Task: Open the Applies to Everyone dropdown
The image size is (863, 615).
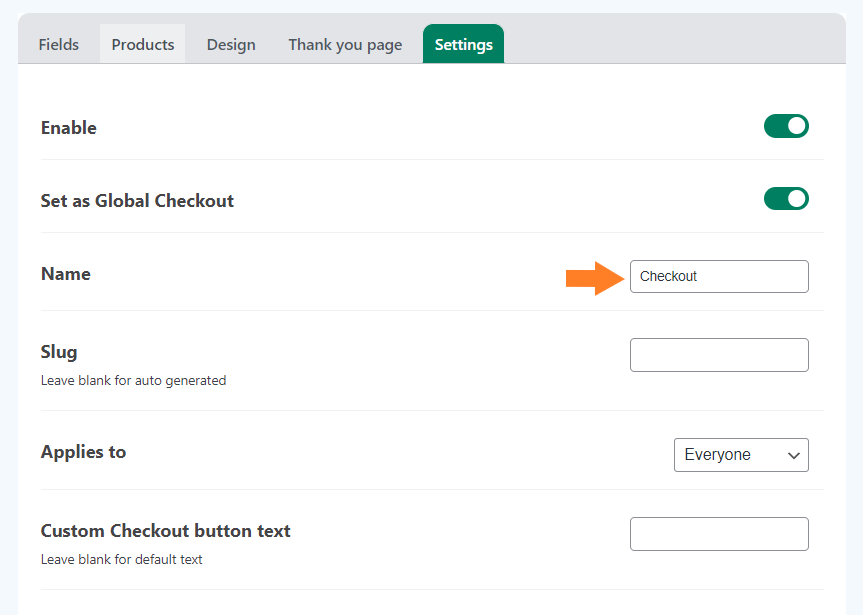Action: point(741,455)
